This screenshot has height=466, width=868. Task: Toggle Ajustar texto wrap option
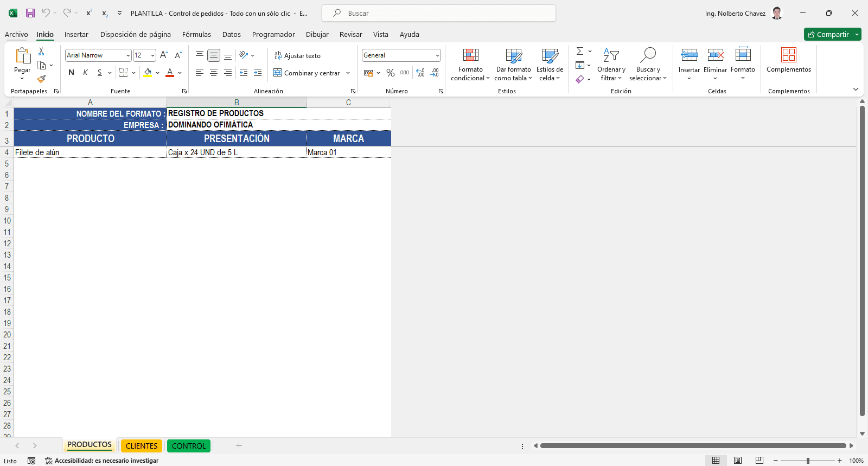click(x=297, y=55)
